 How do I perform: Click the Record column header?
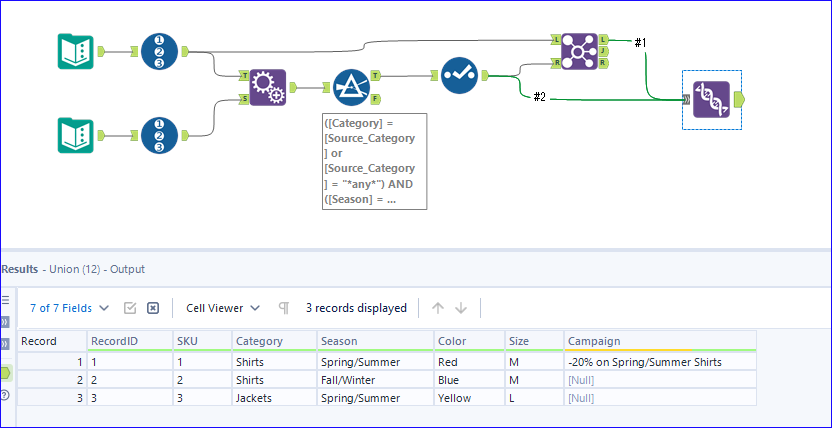[52, 341]
